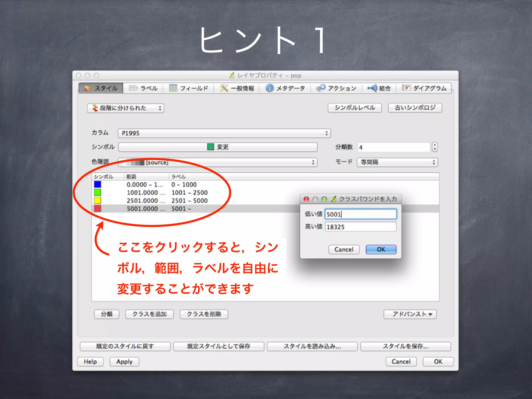Viewport: 532px width, 399px height.
Task: Select range cell 5001.0000 ...
Action: [146, 209]
